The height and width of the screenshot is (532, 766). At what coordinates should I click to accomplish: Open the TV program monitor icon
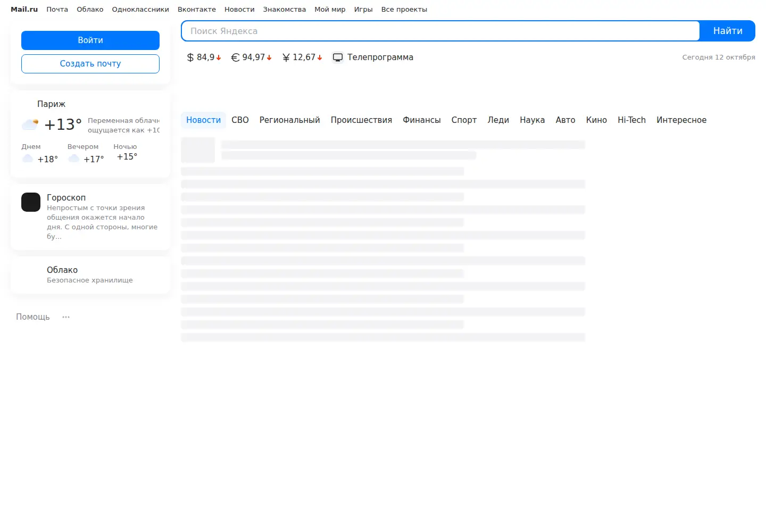(338, 57)
